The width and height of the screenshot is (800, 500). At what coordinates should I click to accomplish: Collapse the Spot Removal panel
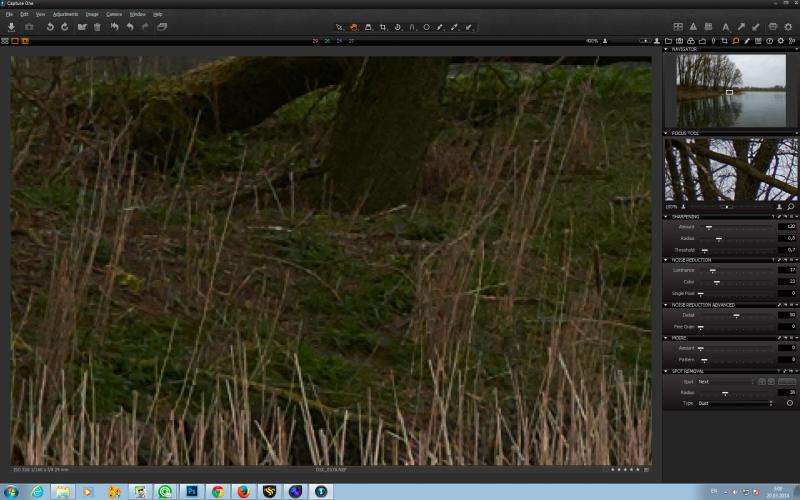(666, 371)
